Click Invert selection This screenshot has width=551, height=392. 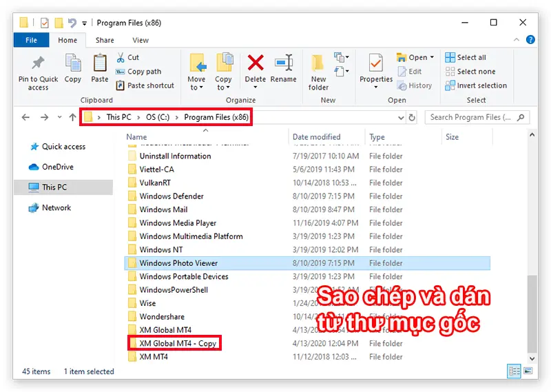(476, 85)
